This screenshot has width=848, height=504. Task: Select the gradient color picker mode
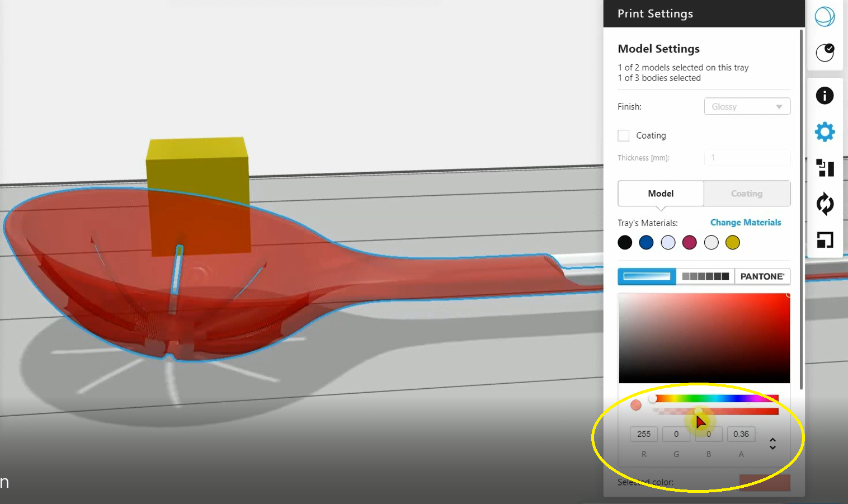[x=647, y=276]
